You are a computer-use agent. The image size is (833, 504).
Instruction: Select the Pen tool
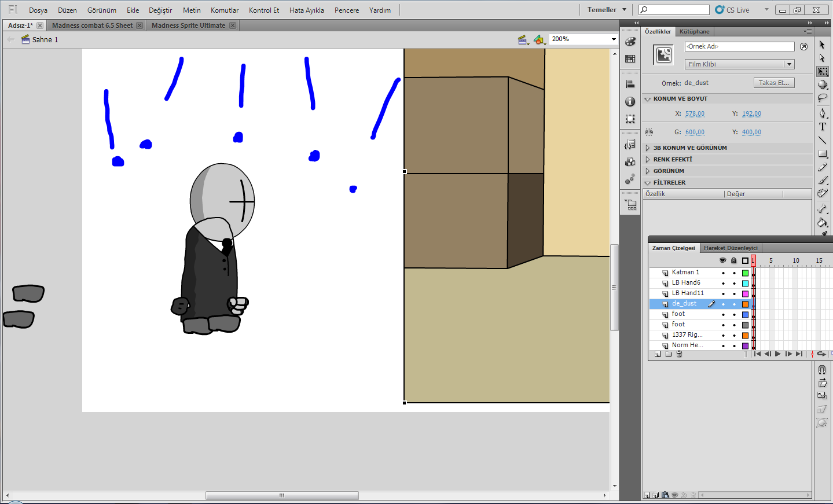tap(822, 113)
